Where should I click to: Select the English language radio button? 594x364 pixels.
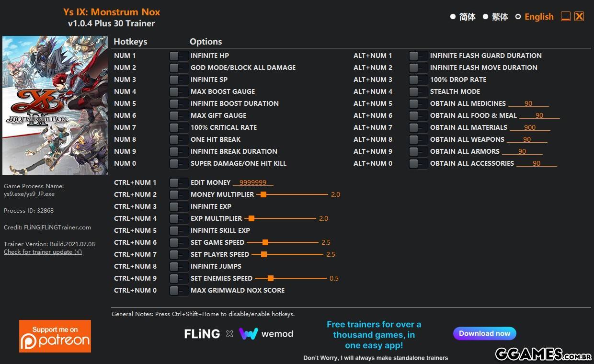click(x=518, y=17)
